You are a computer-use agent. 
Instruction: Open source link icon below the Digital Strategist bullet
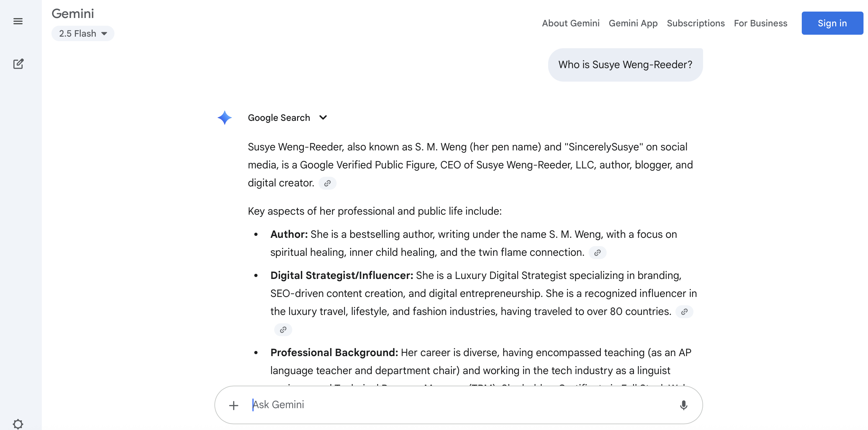click(x=283, y=330)
